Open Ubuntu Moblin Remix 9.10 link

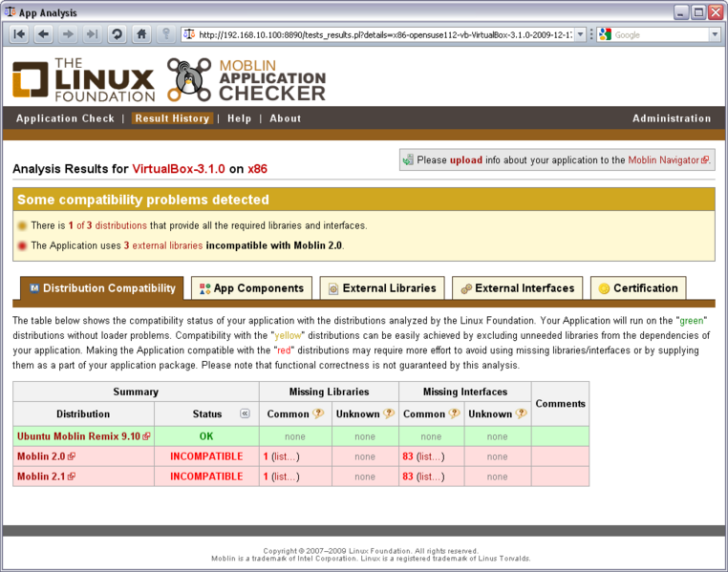click(78, 436)
